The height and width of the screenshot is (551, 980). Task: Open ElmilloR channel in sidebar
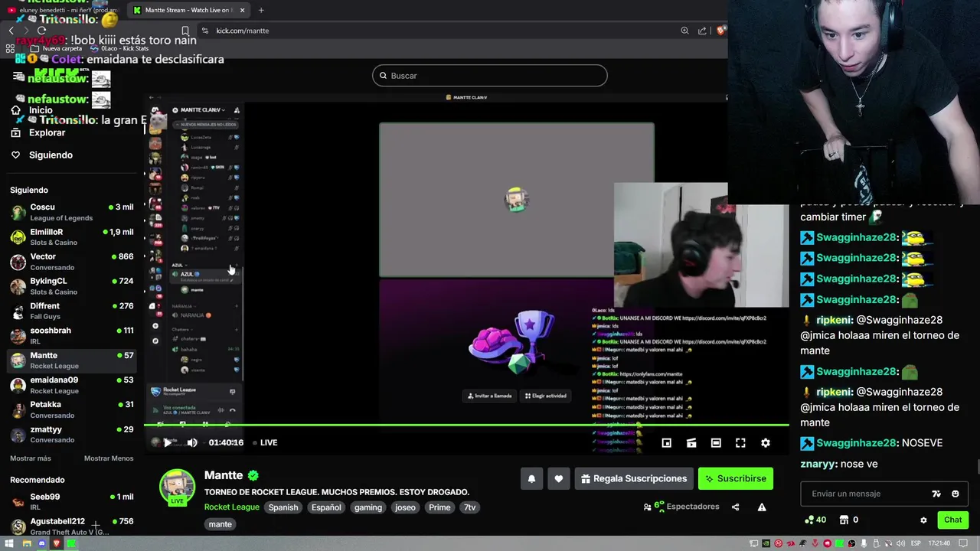[x=73, y=236]
